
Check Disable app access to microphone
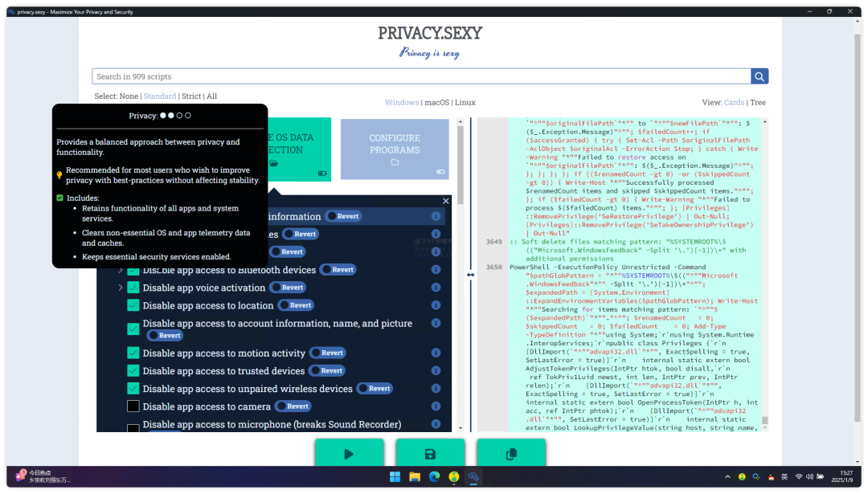[x=133, y=428]
